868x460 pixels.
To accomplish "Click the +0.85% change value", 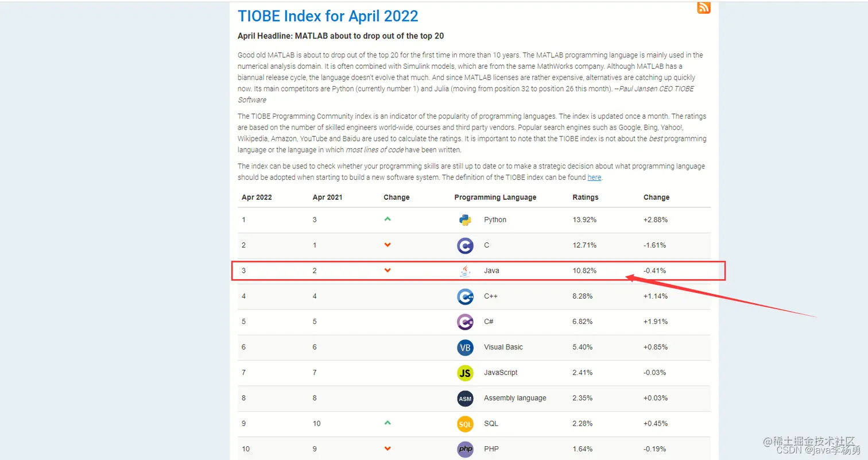I will [656, 347].
